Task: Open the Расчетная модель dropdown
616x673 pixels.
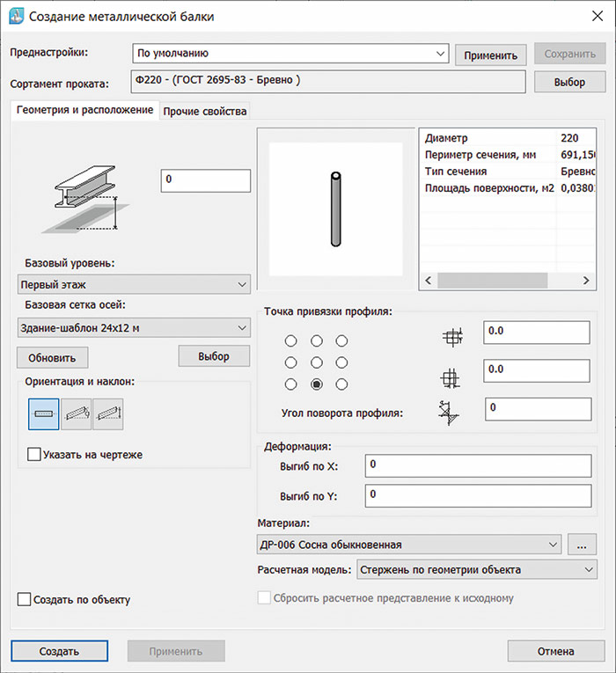Action: 477,569
